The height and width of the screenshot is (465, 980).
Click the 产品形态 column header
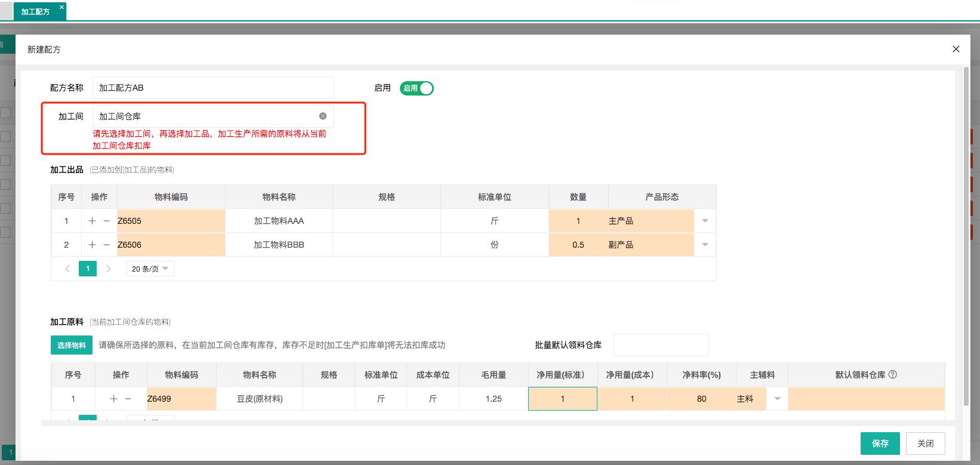(662, 197)
